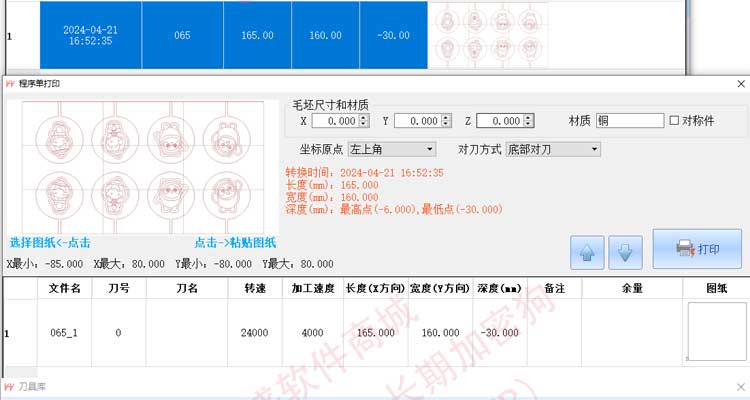The image size is (750, 400).
Task: Click the 深度(mm) column header
Action: 500,289
